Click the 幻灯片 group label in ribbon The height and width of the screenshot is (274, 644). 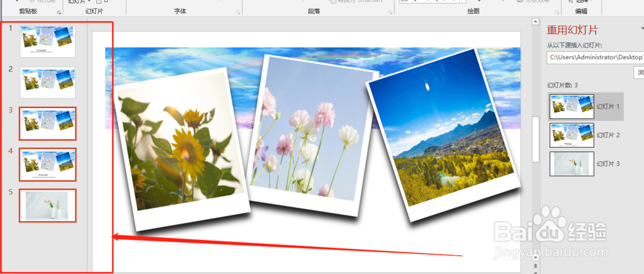pos(95,12)
